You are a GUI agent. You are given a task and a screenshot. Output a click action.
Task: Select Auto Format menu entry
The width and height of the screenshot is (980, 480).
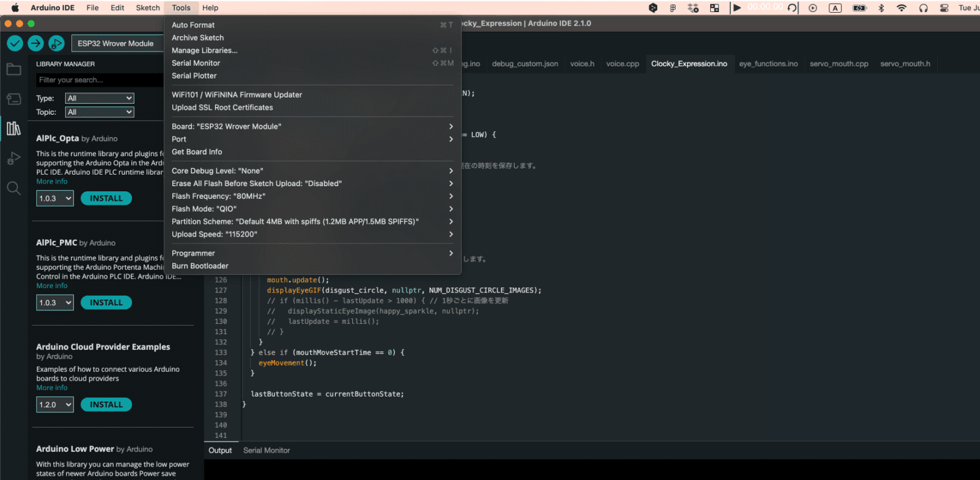(x=193, y=25)
